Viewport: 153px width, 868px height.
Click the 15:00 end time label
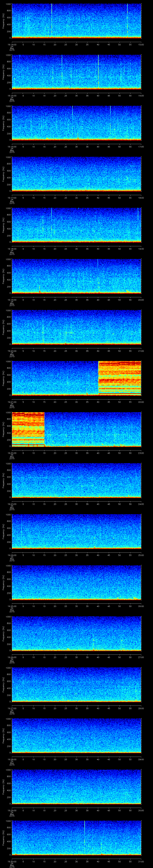(141, 44)
